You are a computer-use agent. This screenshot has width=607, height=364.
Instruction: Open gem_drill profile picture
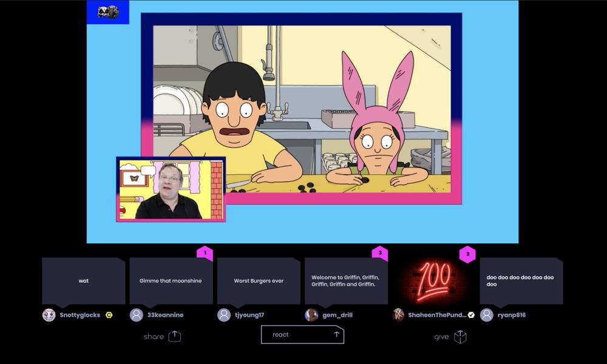(311, 315)
